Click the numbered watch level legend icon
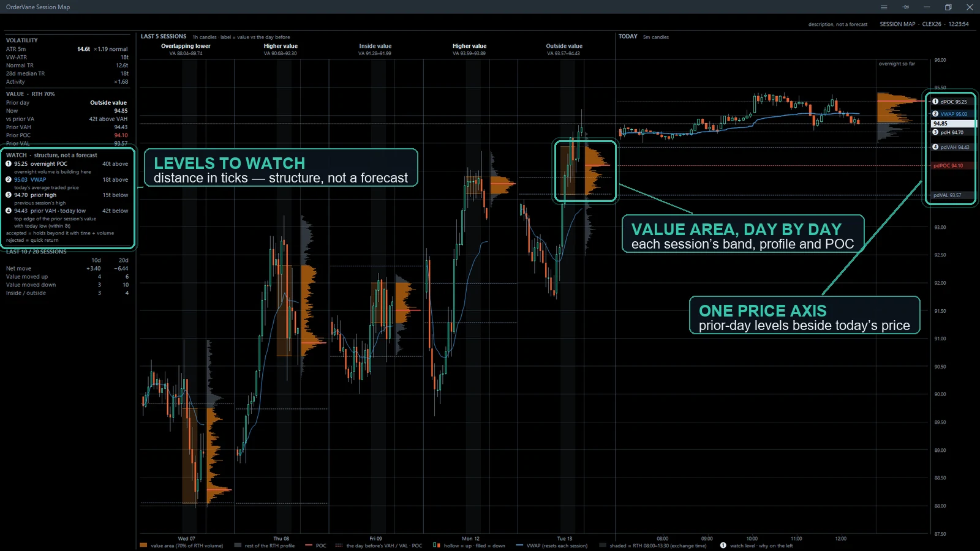The image size is (980, 551). 723,545
